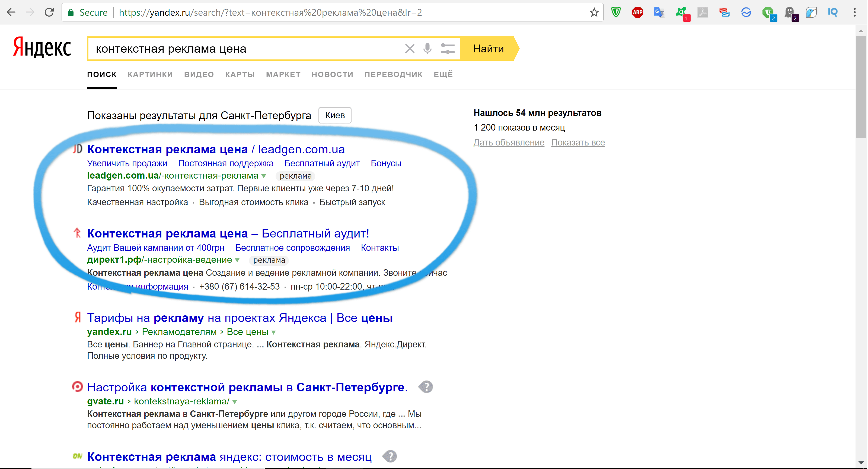
Task: Open the blue circular sync extension icon
Action: 746,12
